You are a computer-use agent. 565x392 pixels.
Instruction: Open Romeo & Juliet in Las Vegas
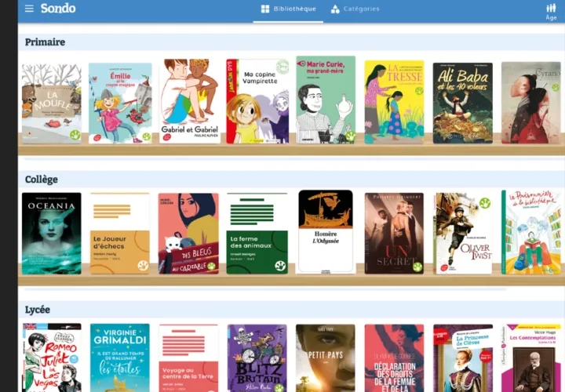click(52, 358)
